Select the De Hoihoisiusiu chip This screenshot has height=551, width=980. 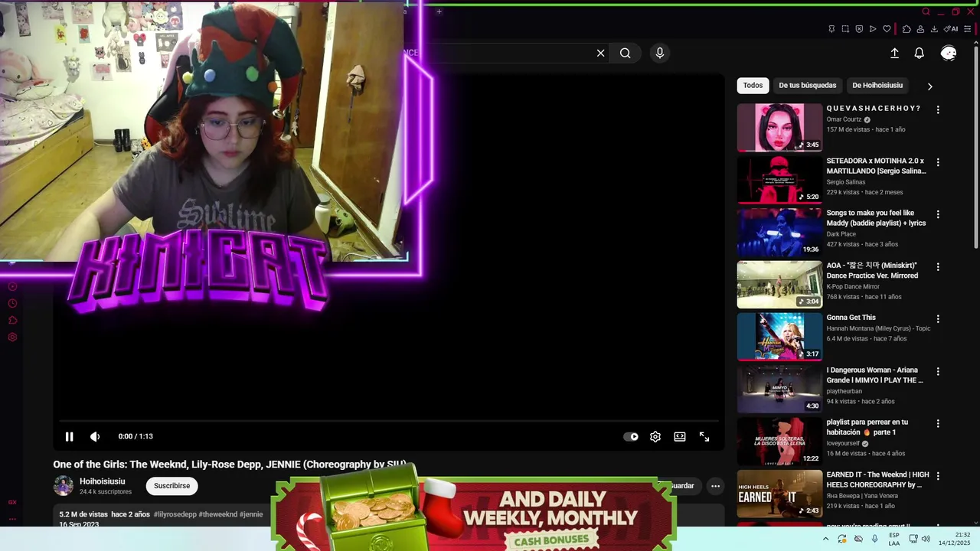[x=877, y=85]
